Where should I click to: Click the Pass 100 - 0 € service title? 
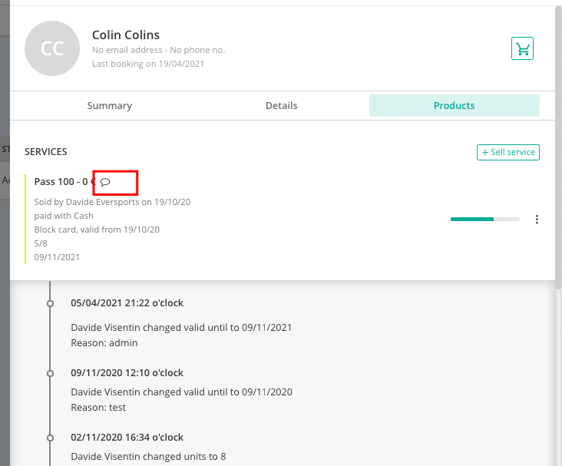click(65, 182)
